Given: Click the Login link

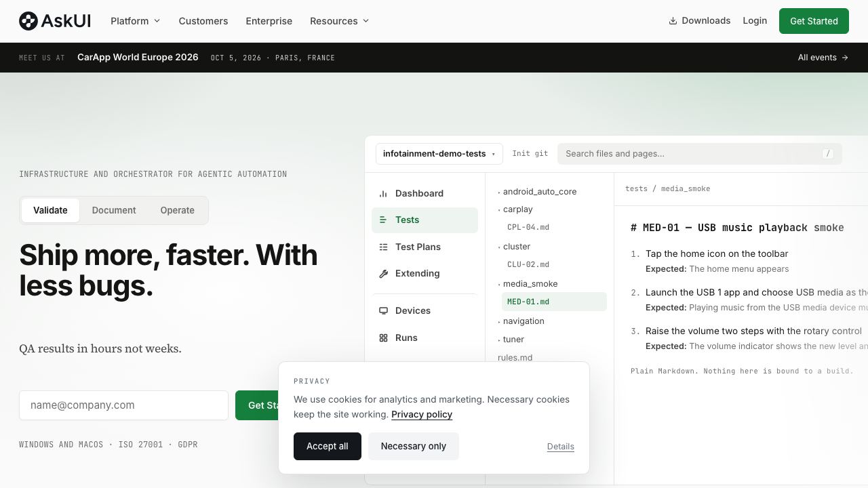Looking at the screenshot, I should coord(755,20).
